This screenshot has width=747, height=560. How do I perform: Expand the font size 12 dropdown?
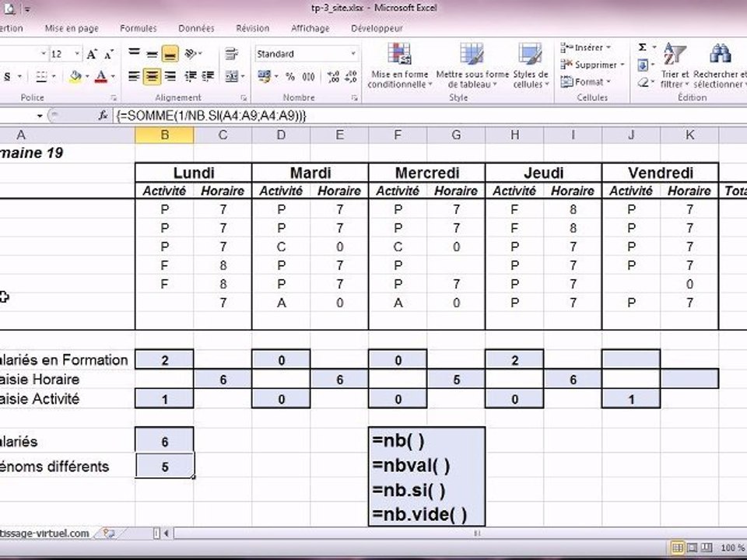77,54
